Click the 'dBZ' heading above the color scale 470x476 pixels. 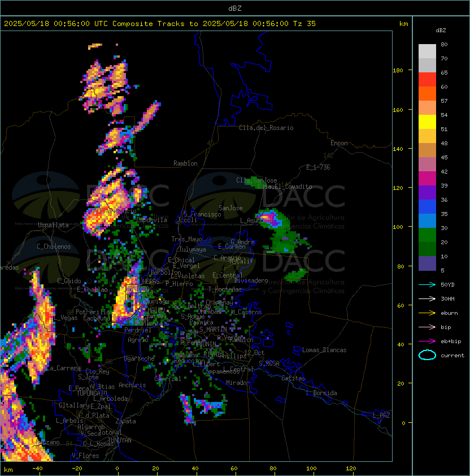[x=441, y=31]
